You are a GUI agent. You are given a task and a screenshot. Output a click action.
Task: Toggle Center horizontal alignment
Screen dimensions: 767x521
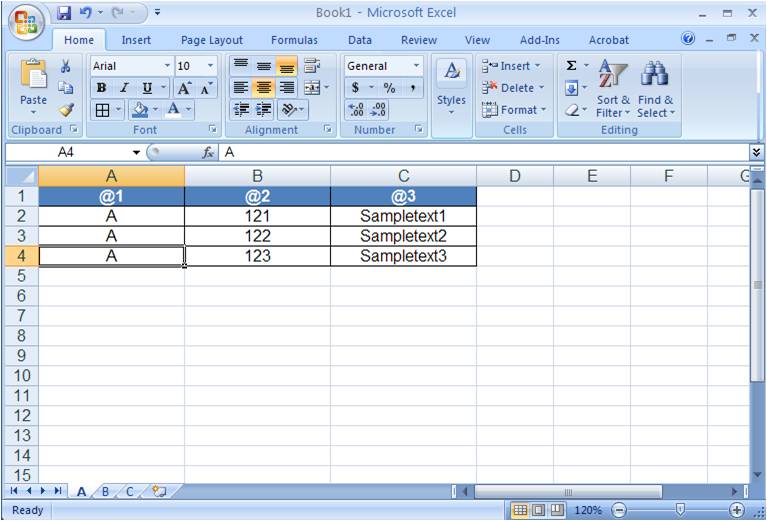[264, 88]
